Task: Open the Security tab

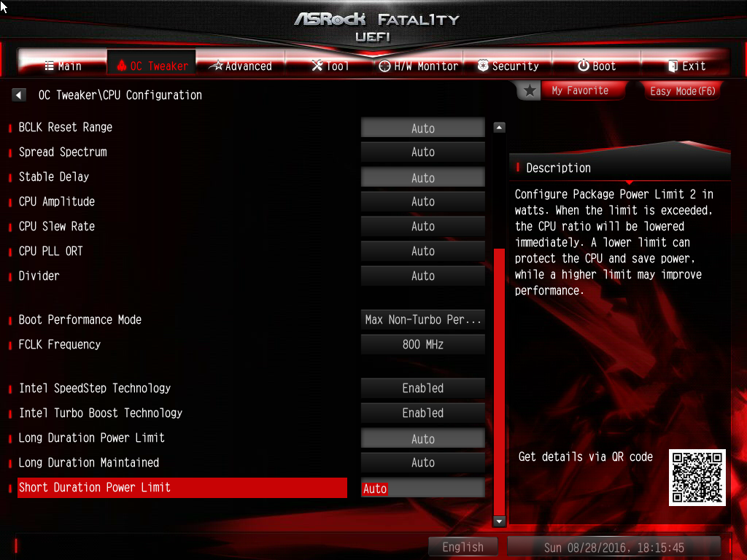Action: (x=508, y=66)
